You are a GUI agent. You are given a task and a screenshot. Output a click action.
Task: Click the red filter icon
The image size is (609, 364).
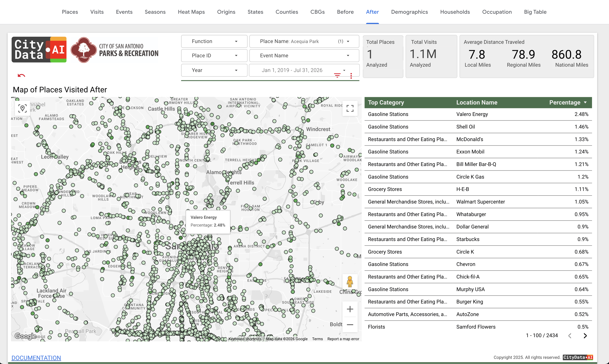(x=337, y=75)
